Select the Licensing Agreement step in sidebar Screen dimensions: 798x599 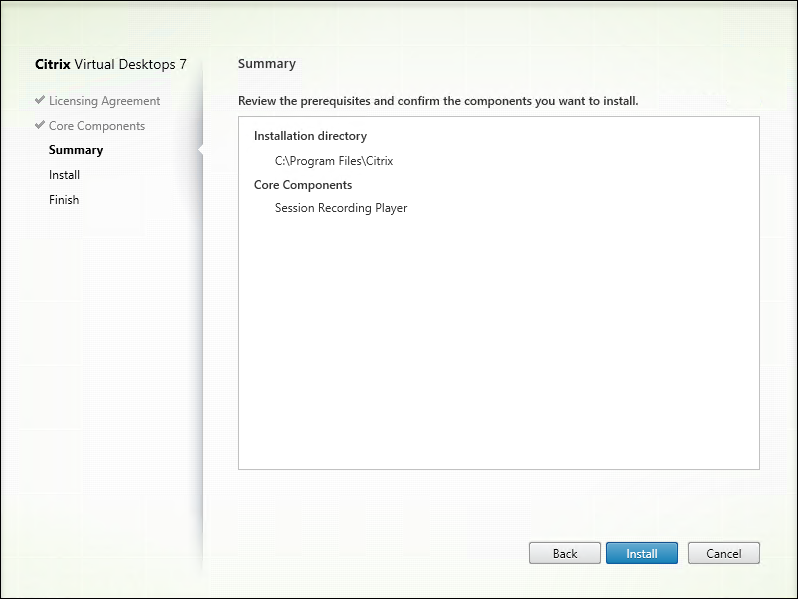coord(104,101)
